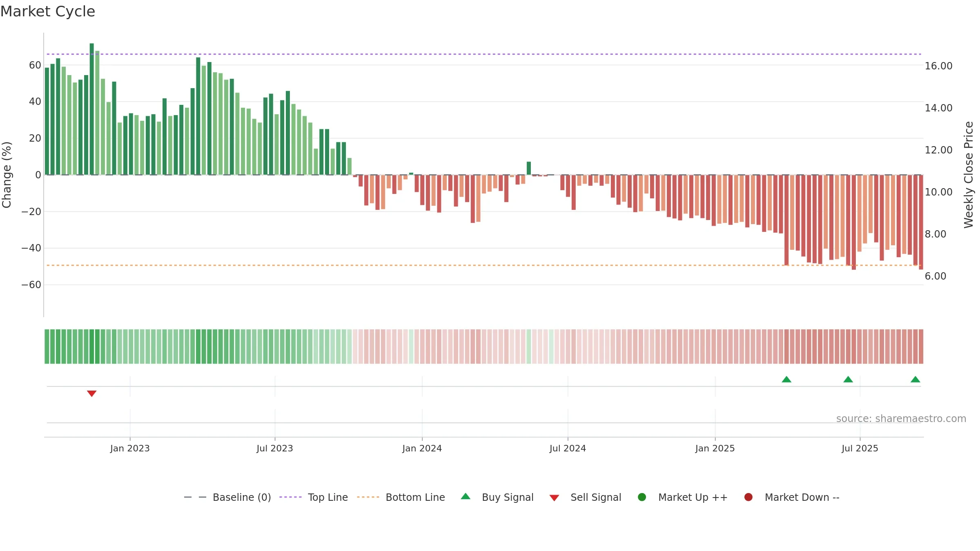The height and width of the screenshot is (551, 980).
Task: Click the Jan 2024 axis label
Action: pyautogui.click(x=422, y=449)
